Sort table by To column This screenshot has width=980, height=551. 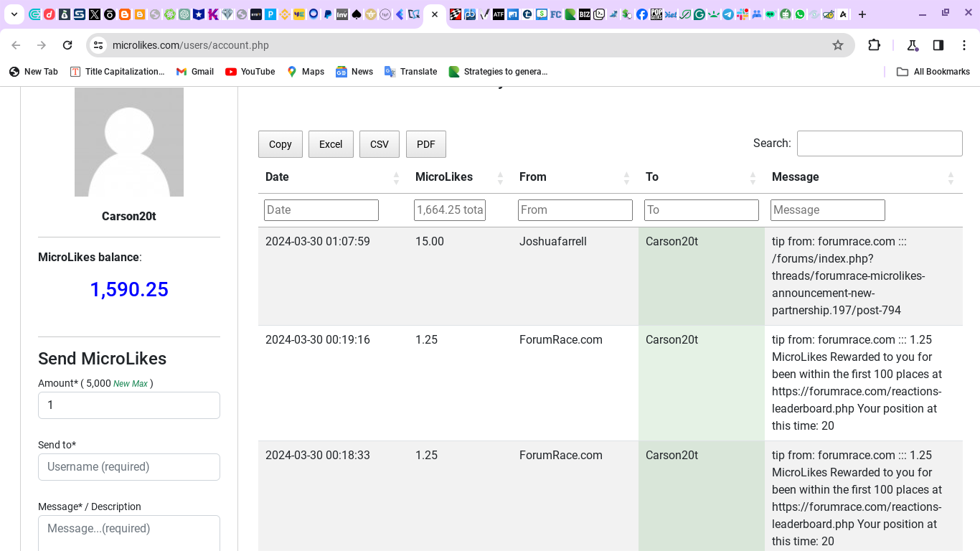pos(702,177)
